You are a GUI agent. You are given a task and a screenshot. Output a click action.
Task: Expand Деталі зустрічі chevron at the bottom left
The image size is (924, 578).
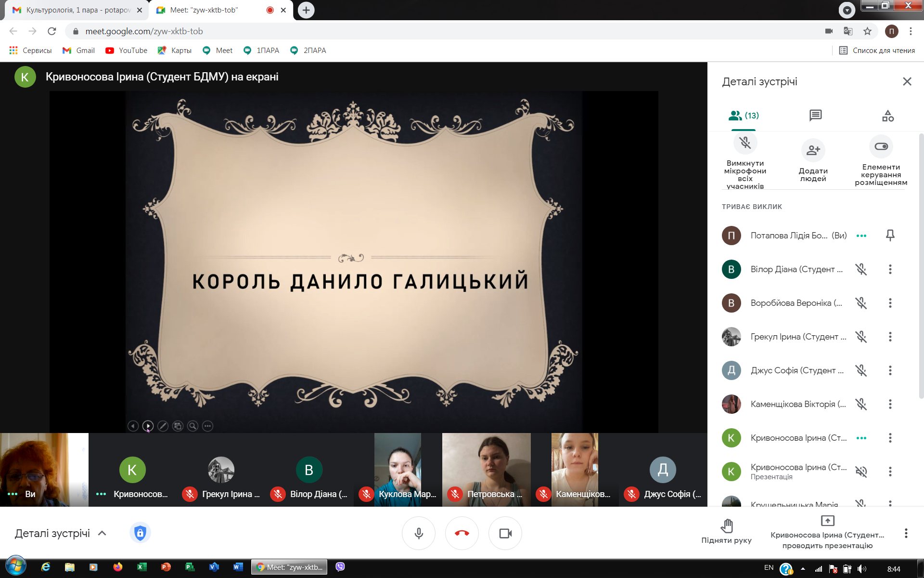[102, 533]
